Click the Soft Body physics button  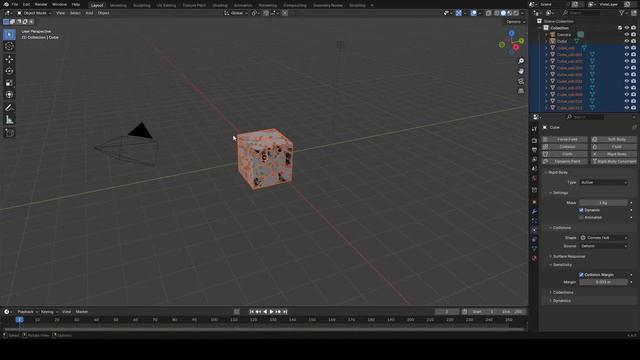(x=614, y=139)
